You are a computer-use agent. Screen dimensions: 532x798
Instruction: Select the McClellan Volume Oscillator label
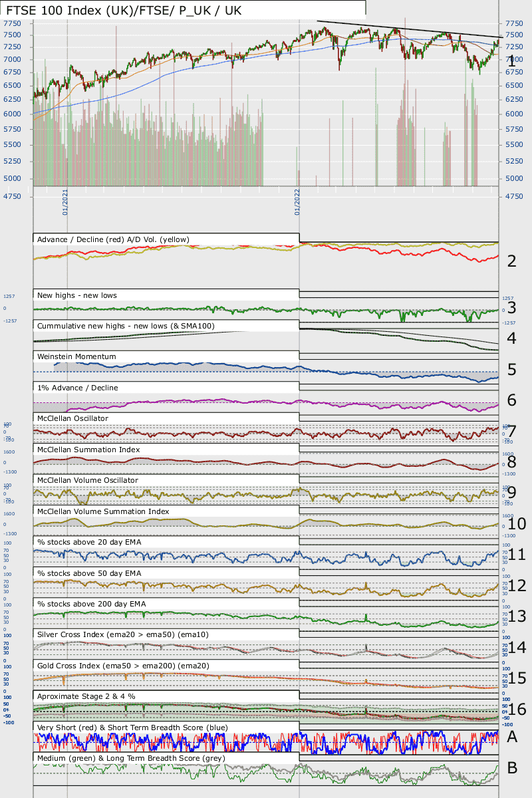[88, 480]
